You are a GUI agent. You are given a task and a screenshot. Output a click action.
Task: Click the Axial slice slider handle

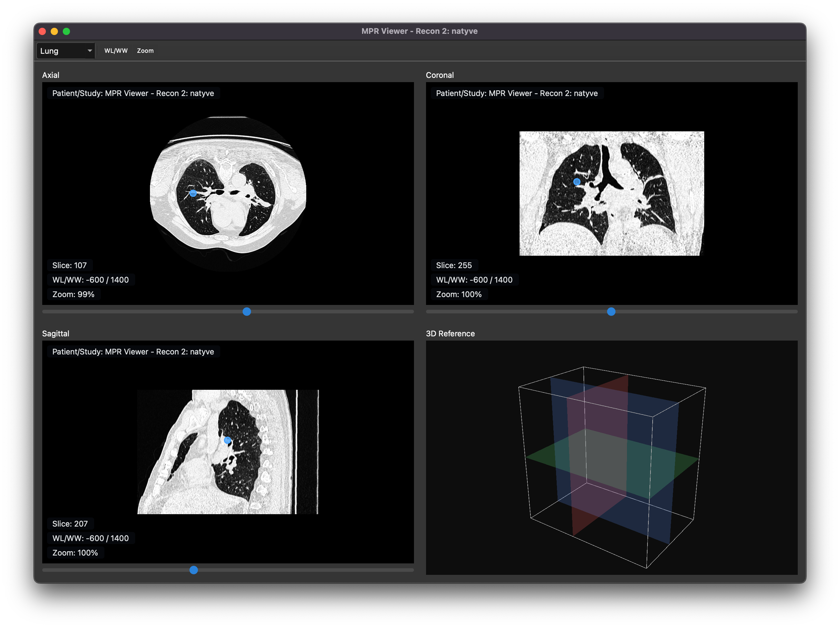(247, 312)
